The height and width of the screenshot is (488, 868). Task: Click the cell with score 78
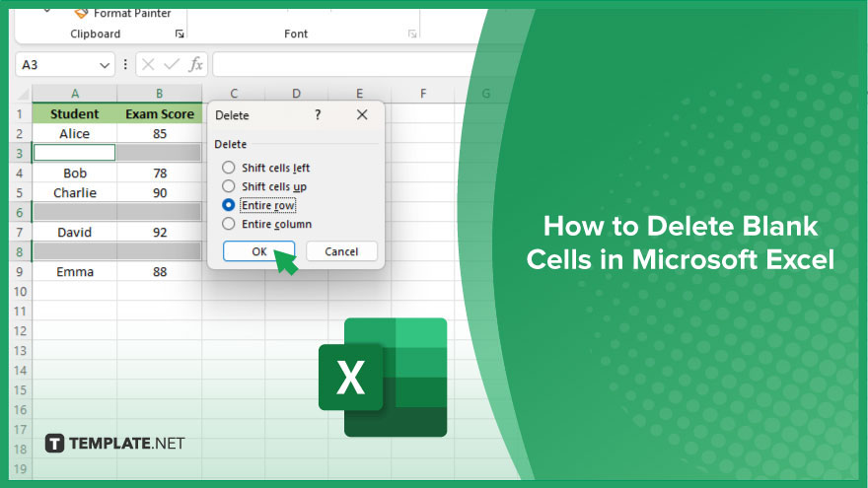(160, 174)
